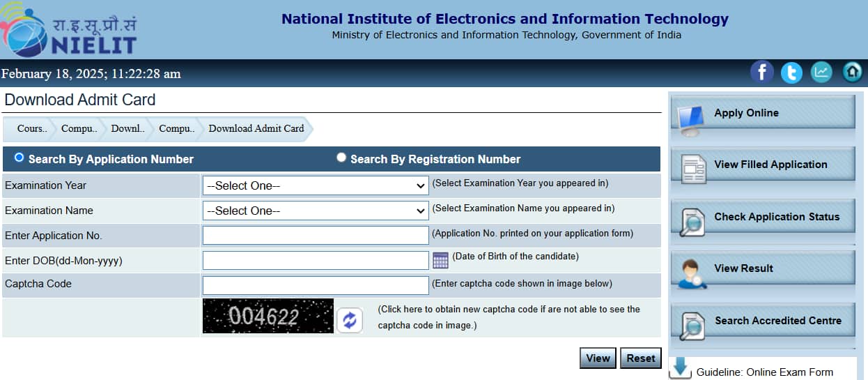This screenshot has height=380, width=868.
Task: Click the new captcha instruction text
Action: [509, 317]
